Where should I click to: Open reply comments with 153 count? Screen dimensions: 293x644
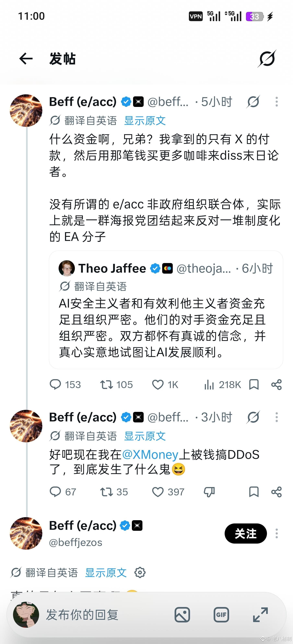(65, 384)
